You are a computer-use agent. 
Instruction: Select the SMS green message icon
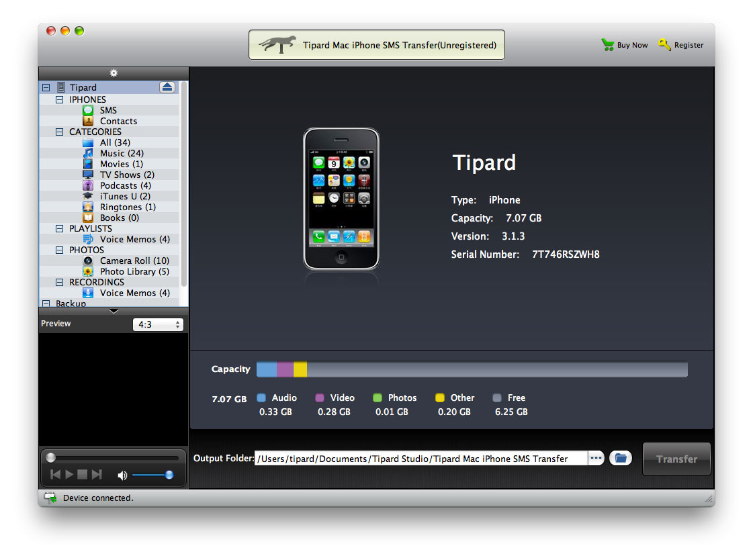(88, 110)
